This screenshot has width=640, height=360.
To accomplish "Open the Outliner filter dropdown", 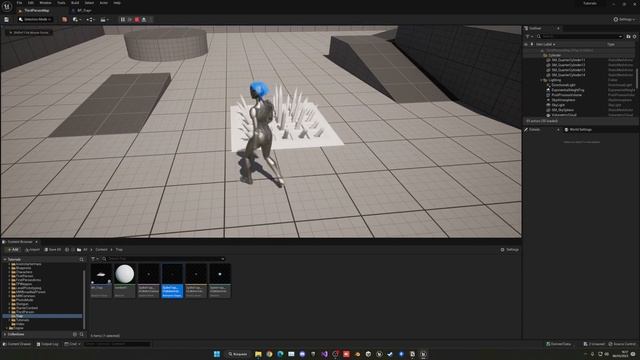I will coord(529,36).
